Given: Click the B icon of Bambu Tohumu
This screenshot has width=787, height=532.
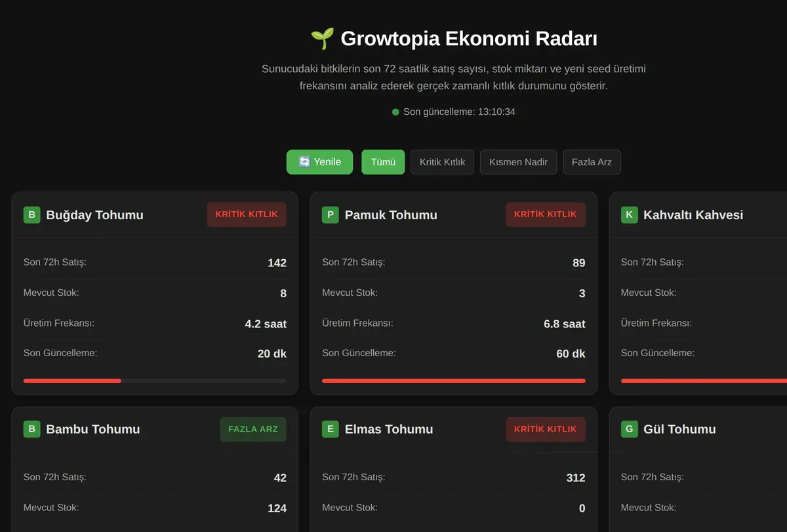Looking at the screenshot, I should [x=31, y=429].
